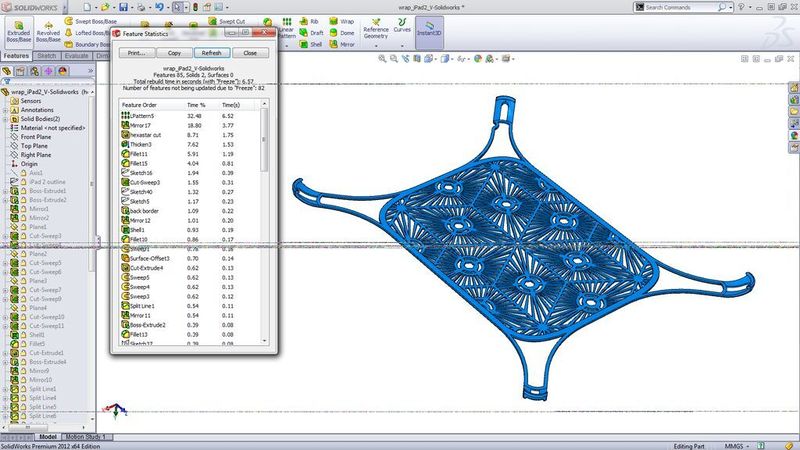Expand the Solid Bodies(2) folder
The width and height of the screenshot is (800, 450).
point(6,119)
